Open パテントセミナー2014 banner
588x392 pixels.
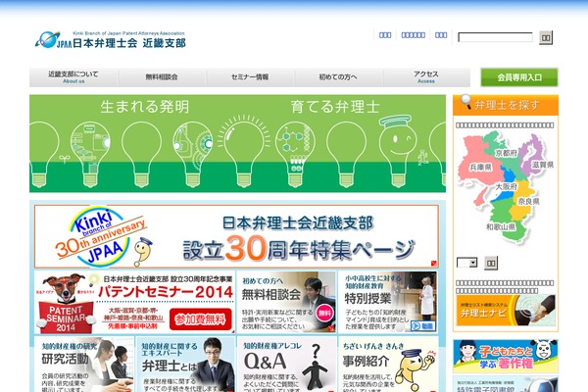(x=134, y=303)
